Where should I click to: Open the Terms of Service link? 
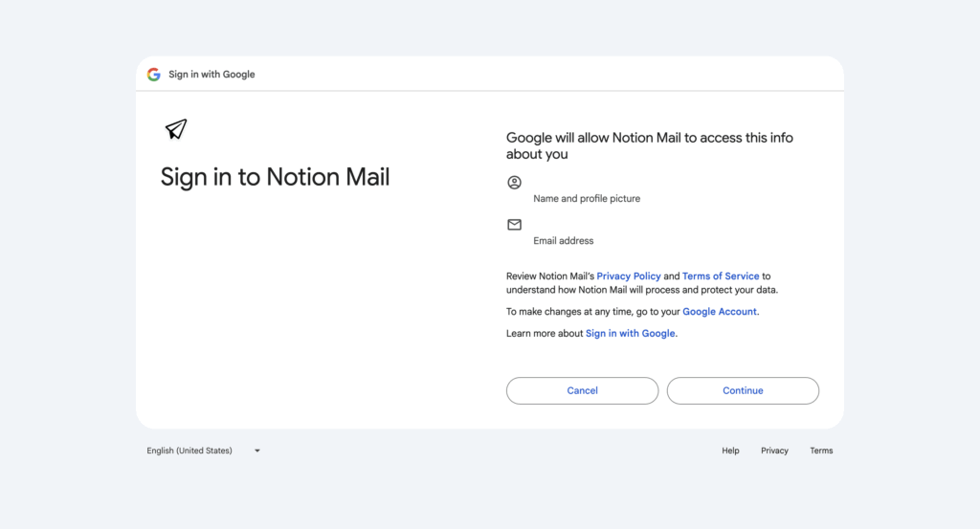click(x=721, y=276)
